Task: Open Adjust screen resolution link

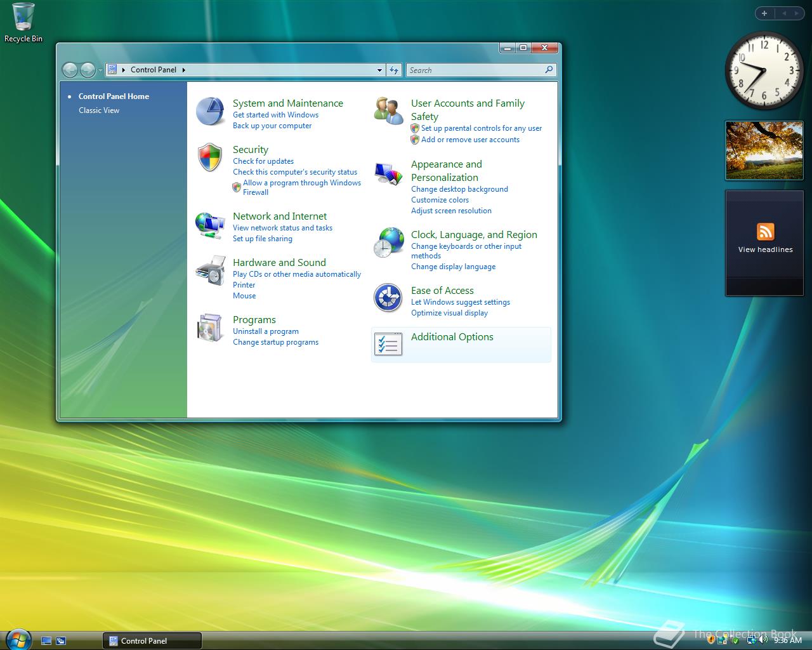Action: click(451, 211)
